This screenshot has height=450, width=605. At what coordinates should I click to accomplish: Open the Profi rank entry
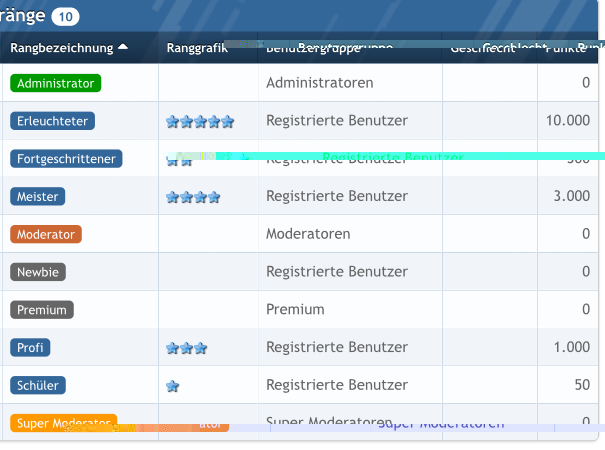coord(30,348)
